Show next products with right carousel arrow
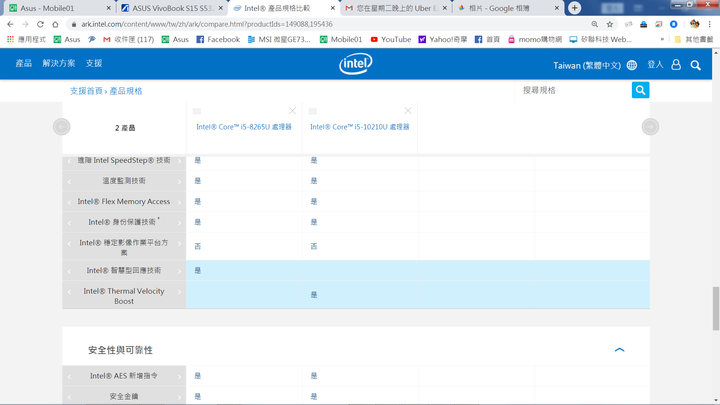The image size is (720, 405). pos(650,127)
